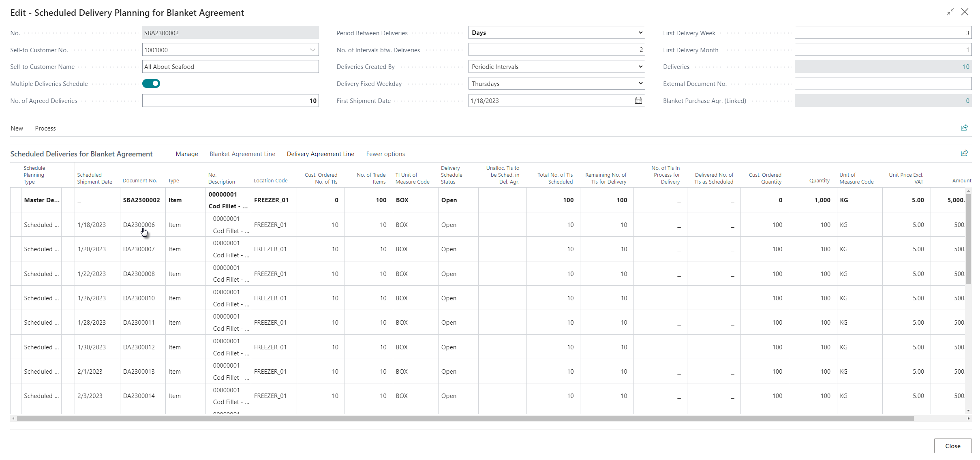The image size is (980, 460).
Task: Click the right arrow of horizontal scrollbar
Action: click(x=969, y=418)
